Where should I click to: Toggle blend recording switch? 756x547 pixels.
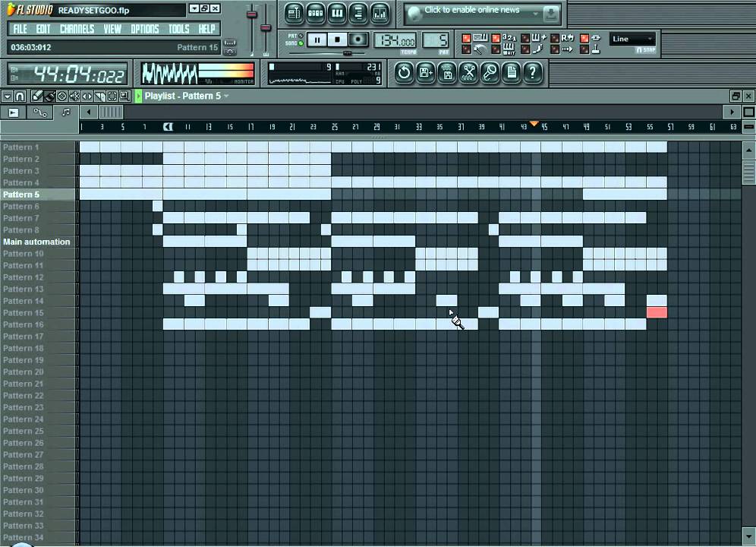click(x=525, y=38)
